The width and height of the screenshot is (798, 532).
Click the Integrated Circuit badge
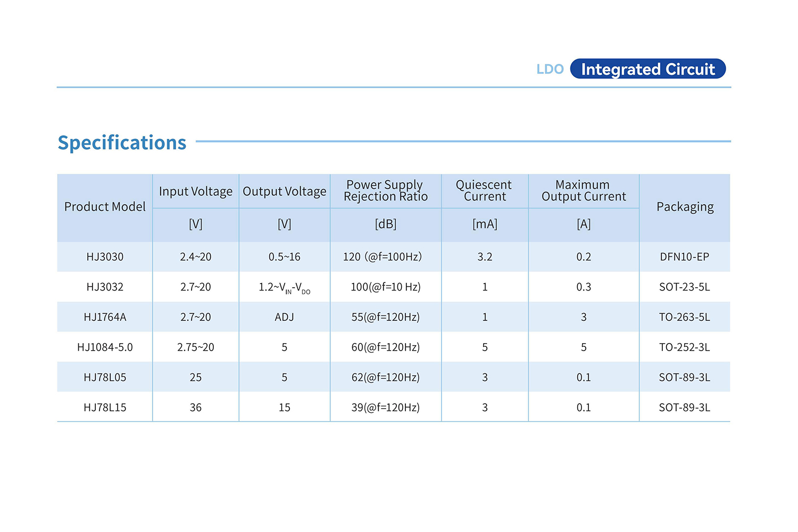tap(647, 69)
